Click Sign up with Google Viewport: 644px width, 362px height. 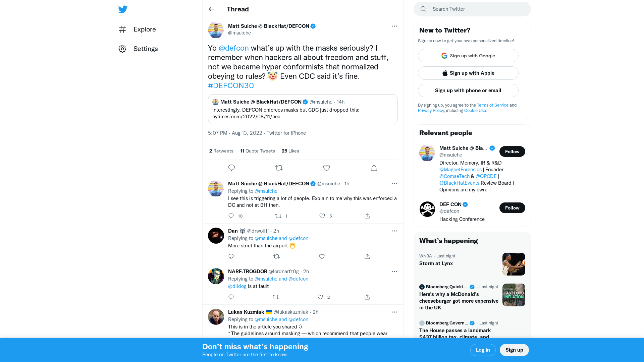468,56
